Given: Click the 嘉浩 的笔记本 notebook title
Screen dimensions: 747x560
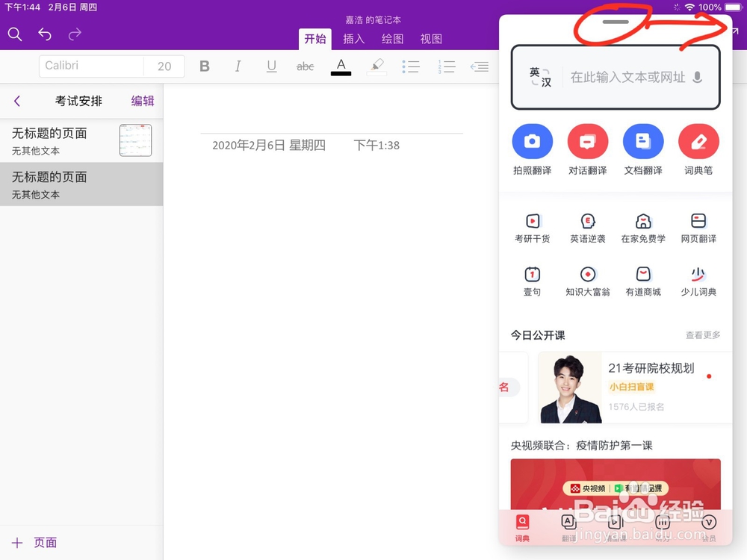Looking at the screenshot, I should (373, 20).
